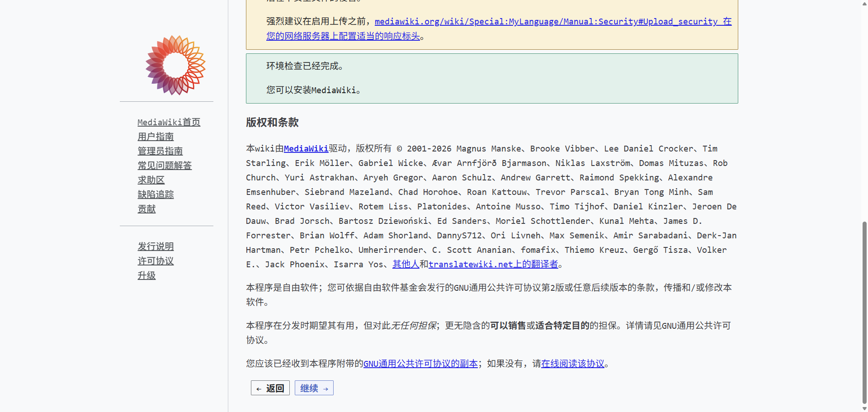The height and width of the screenshot is (412, 868).
Task: Open the 管理员指南 sidebar link
Action: pyautogui.click(x=160, y=151)
